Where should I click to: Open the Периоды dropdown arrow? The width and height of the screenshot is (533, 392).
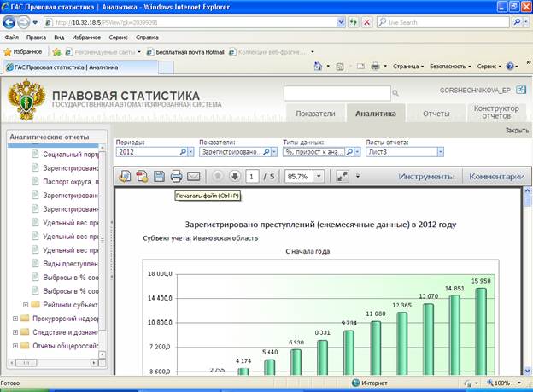[190, 152]
